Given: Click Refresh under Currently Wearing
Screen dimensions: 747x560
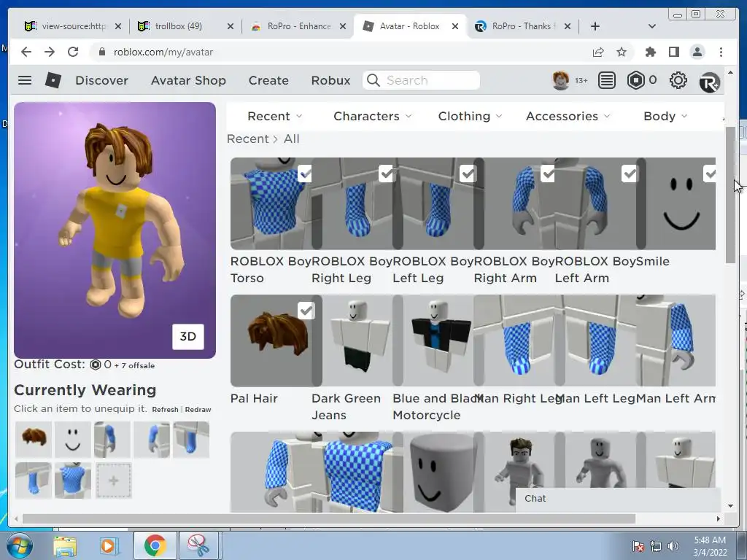Looking at the screenshot, I should tap(166, 410).
